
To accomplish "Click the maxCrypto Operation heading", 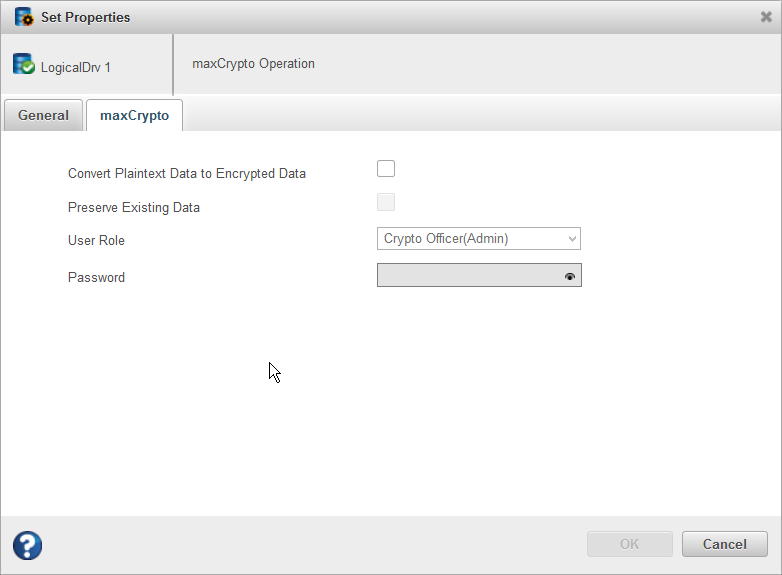I will tap(253, 64).
